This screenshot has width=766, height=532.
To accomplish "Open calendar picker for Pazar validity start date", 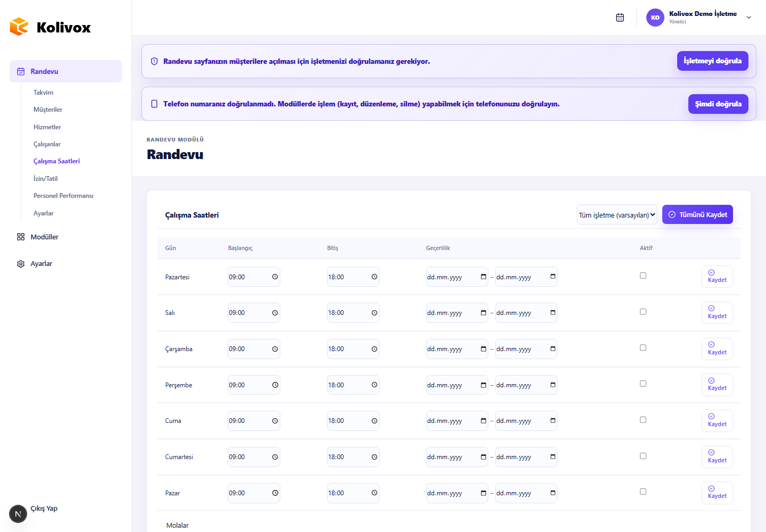I will 484,493.
